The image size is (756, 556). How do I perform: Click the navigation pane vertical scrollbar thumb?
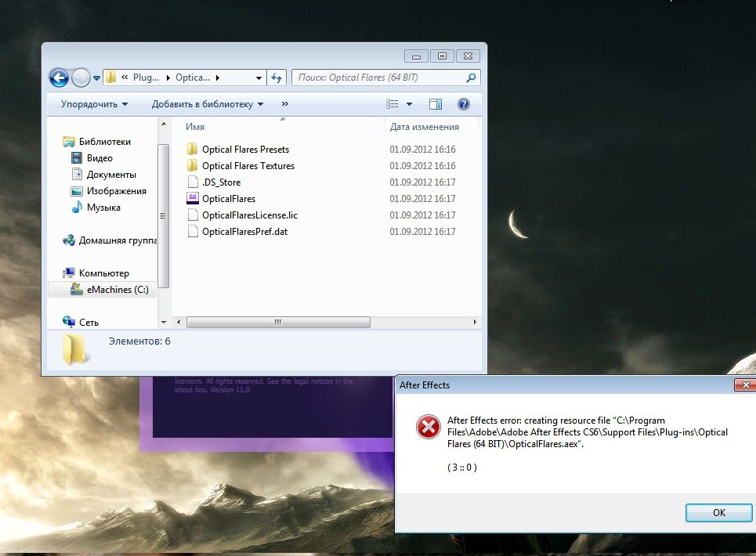(164, 215)
